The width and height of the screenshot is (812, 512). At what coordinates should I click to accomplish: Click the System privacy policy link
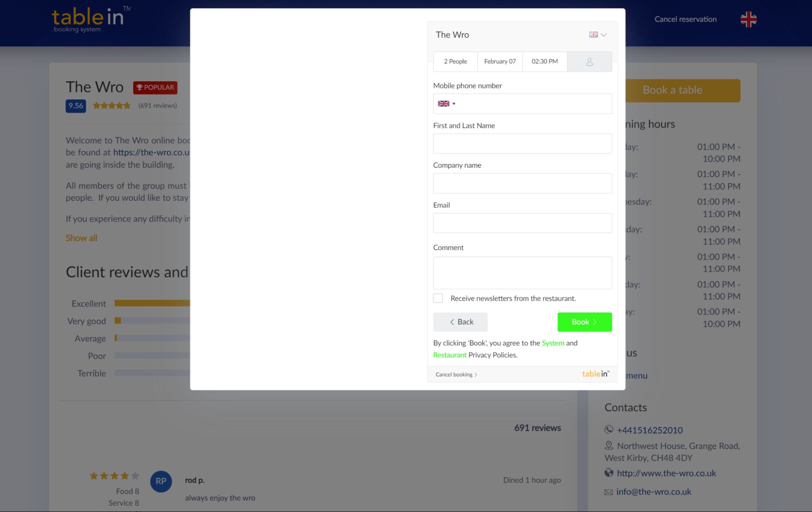pos(552,343)
